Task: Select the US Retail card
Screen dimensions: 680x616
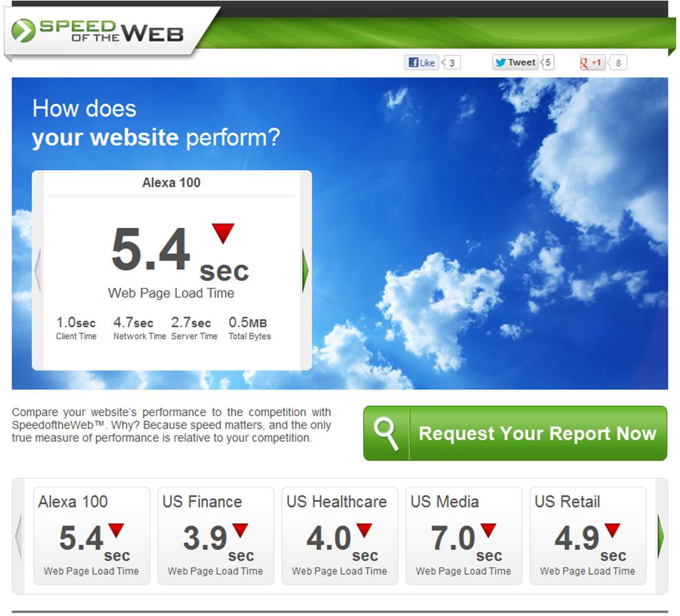Action: (x=588, y=536)
